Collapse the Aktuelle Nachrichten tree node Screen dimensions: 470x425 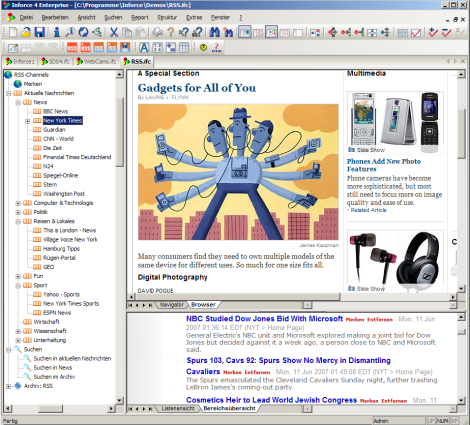[9, 93]
